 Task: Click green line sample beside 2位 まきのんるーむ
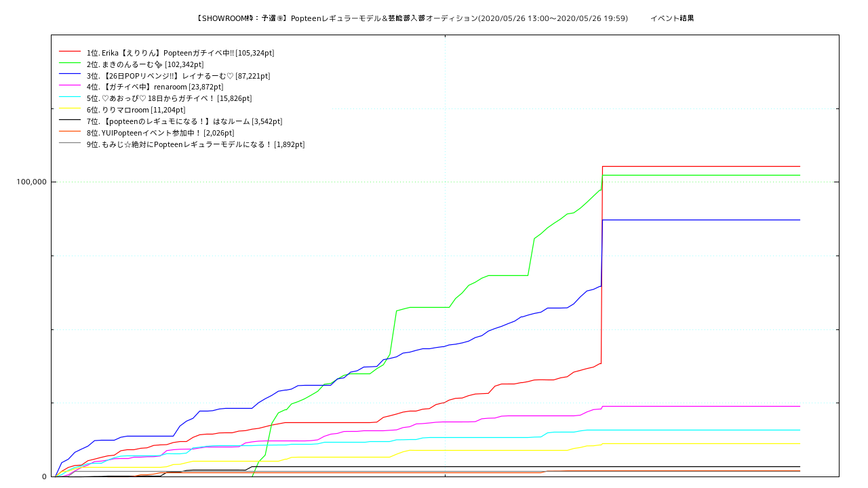coord(70,63)
